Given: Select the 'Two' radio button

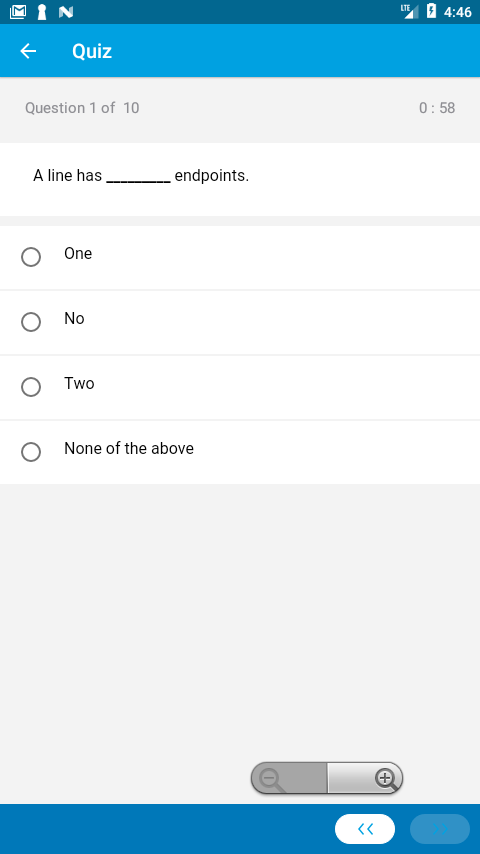Looking at the screenshot, I should click(31, 387).
